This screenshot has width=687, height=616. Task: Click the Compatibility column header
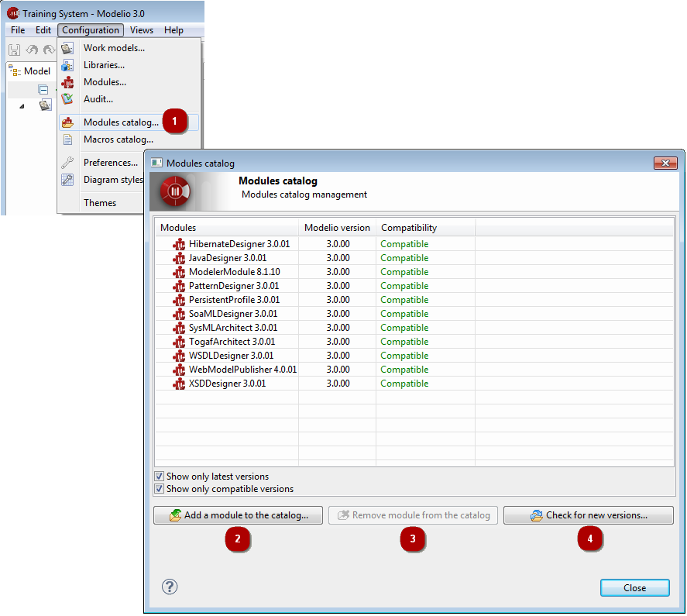point(425,228)
